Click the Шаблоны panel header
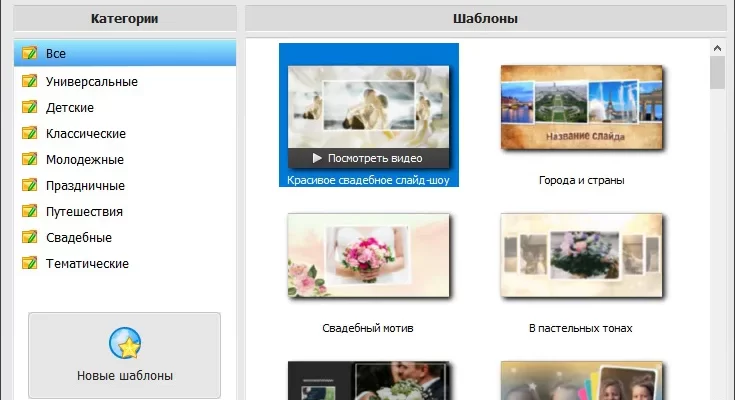 click(x=485, y=19)
